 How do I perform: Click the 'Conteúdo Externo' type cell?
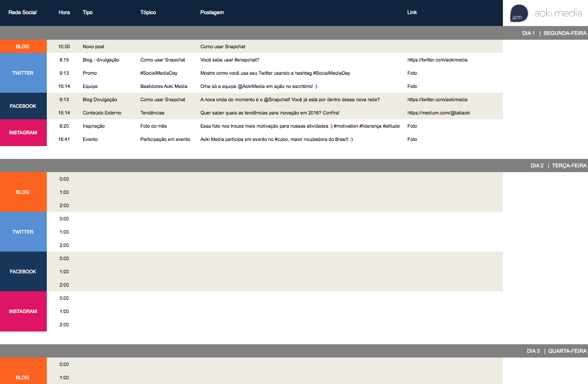(102, 113)
